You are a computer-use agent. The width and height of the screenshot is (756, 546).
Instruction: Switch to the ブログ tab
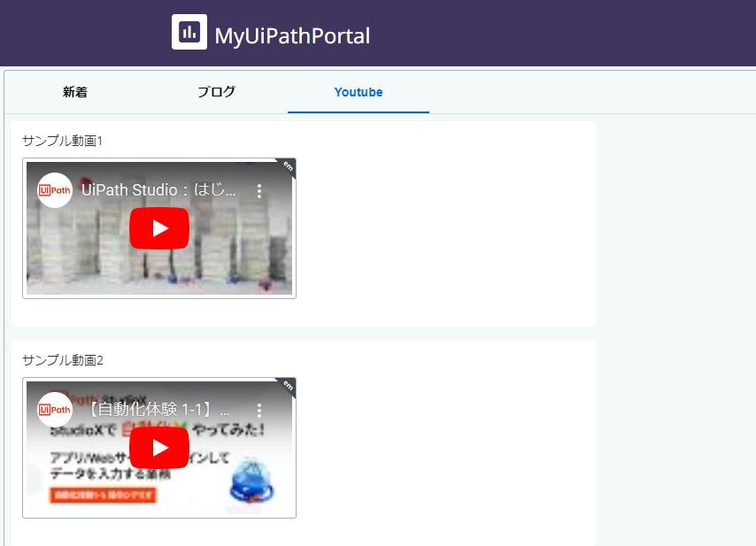[215, 91]
